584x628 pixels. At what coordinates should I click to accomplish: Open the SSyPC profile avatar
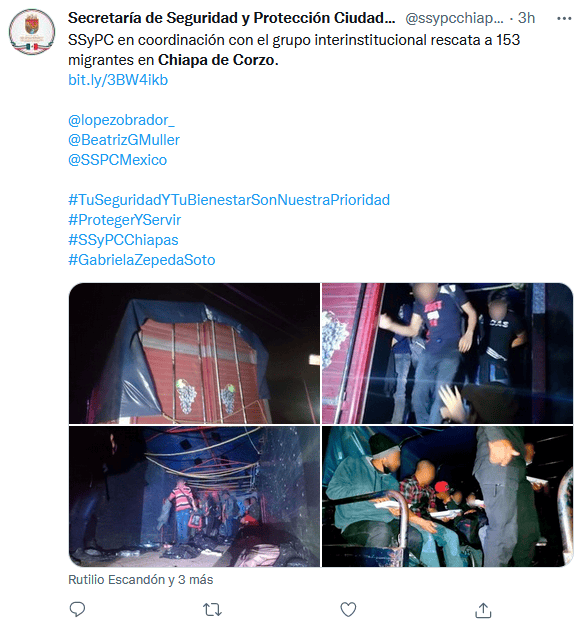tap(32, 32)
